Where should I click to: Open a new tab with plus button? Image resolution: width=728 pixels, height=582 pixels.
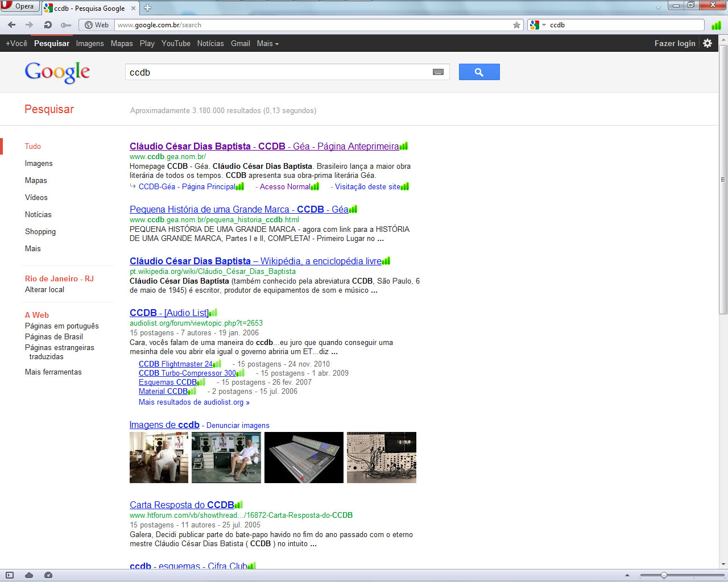(x=148, y=8)
